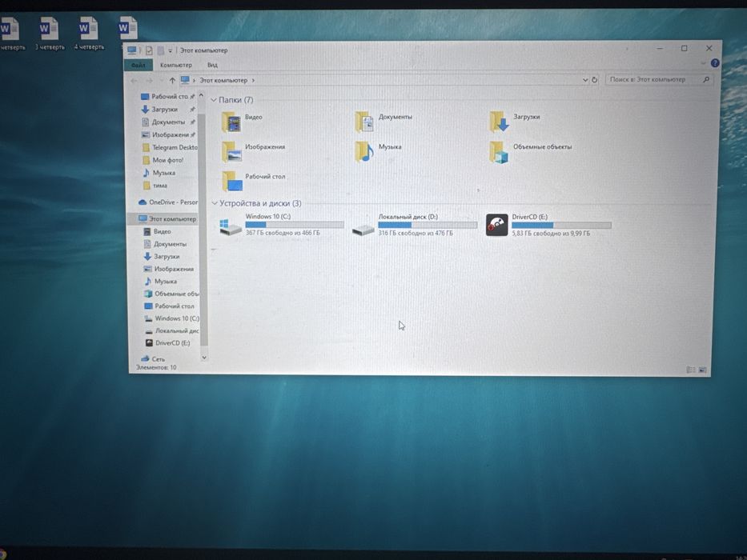Click the up arrow navigation button
Image resolution: width=747 pixels, height=560 pixels.
(x=172, y=81)
